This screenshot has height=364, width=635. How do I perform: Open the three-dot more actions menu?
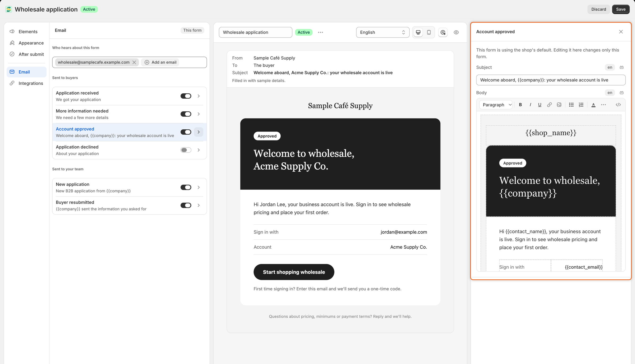click(x=320, y=32)
